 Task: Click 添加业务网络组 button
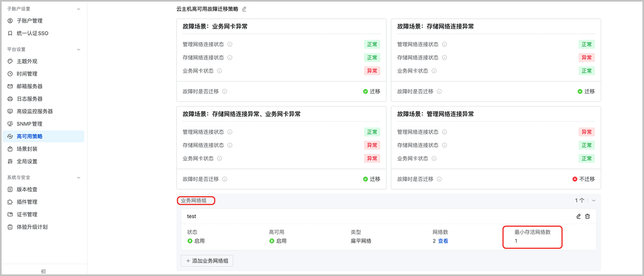207,260
